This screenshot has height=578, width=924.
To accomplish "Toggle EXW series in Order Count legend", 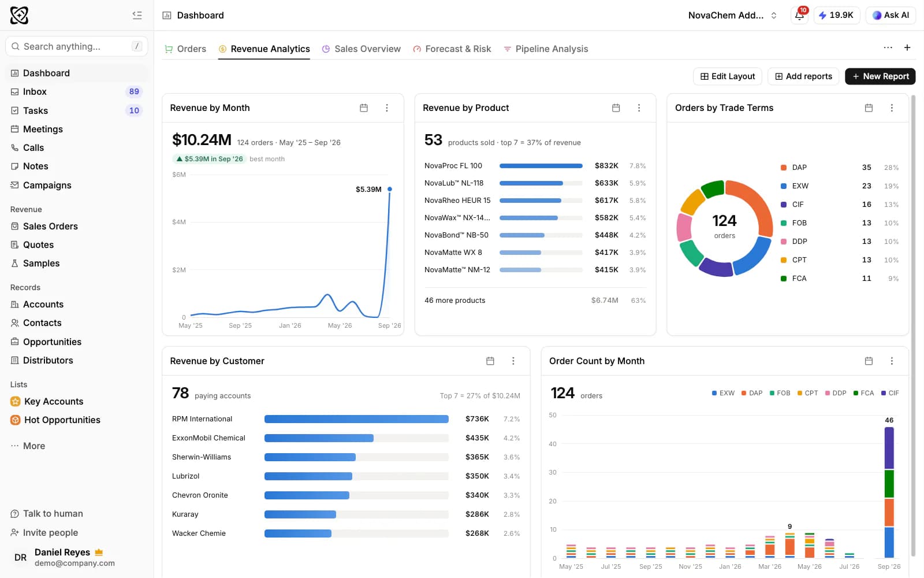I will [x=724, y=393].
